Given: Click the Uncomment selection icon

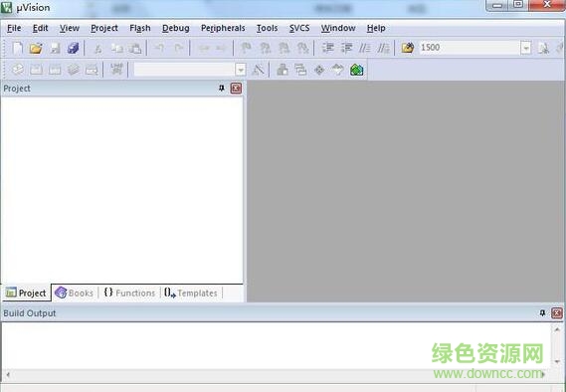Looking at the screenshot, I should pos(383,48).
